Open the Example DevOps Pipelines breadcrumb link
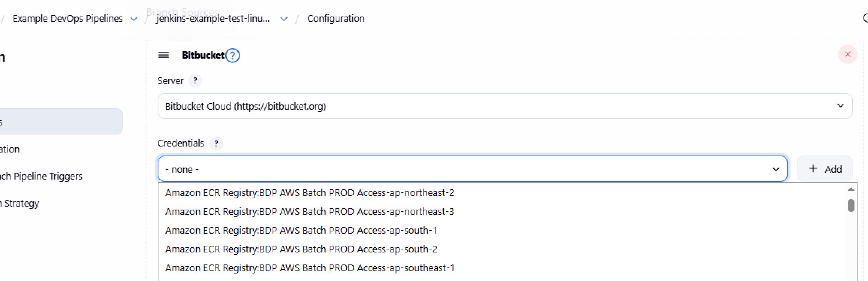Screen dimensions: 868x281 tap(68, 19)
